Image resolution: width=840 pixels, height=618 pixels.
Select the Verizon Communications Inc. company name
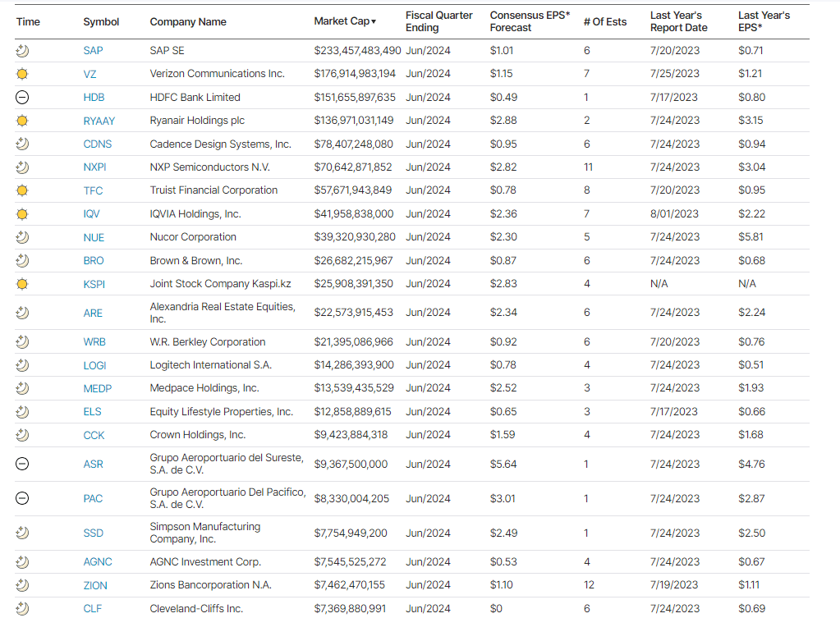(217, 74)
